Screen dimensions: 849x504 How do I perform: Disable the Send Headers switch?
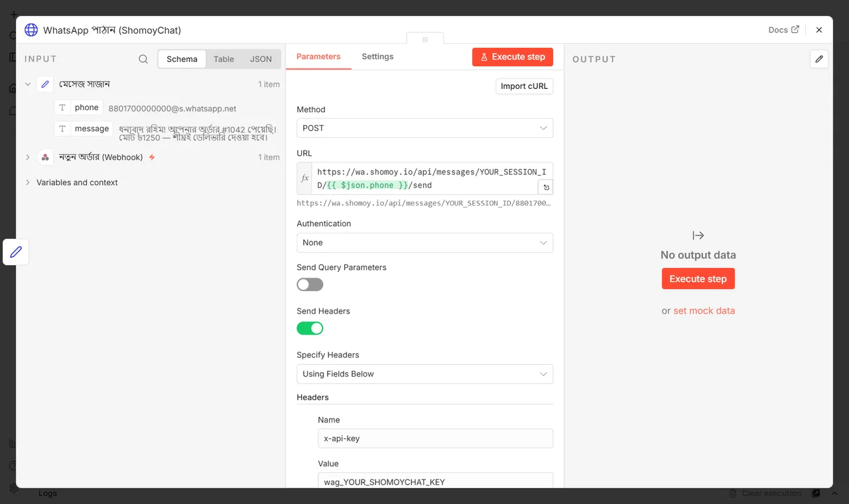(310, 328)
